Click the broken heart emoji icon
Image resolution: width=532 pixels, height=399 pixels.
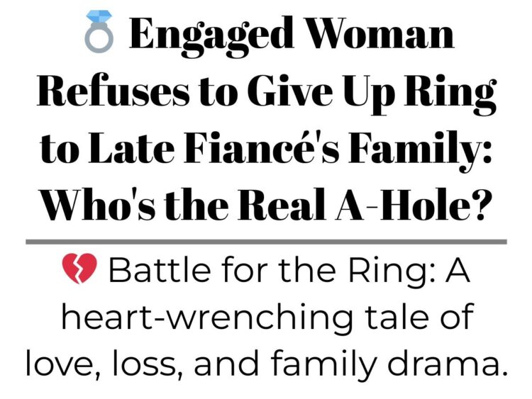pyautogui.click(x=79, y=268)
